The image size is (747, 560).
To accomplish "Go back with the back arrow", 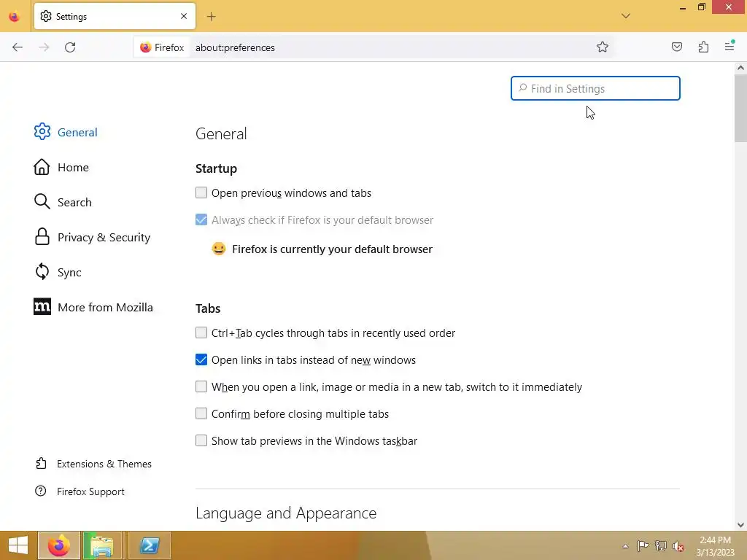I will point(18,47).
